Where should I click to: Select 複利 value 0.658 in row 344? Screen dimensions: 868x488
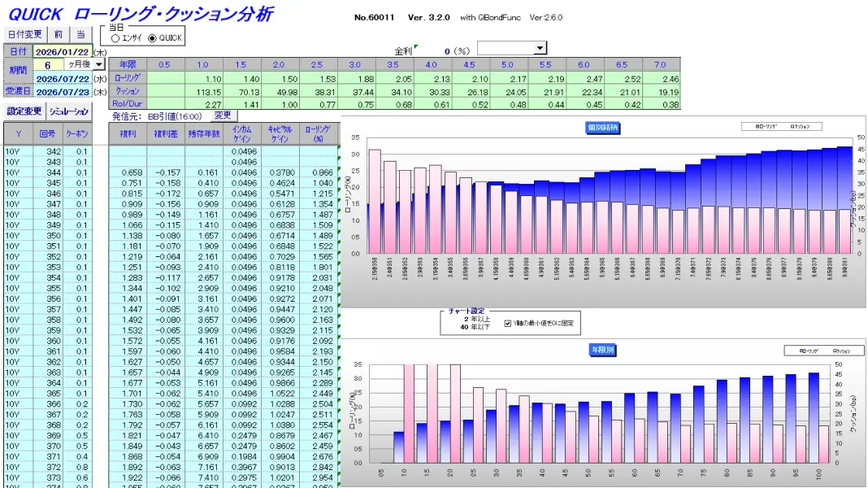128,172
